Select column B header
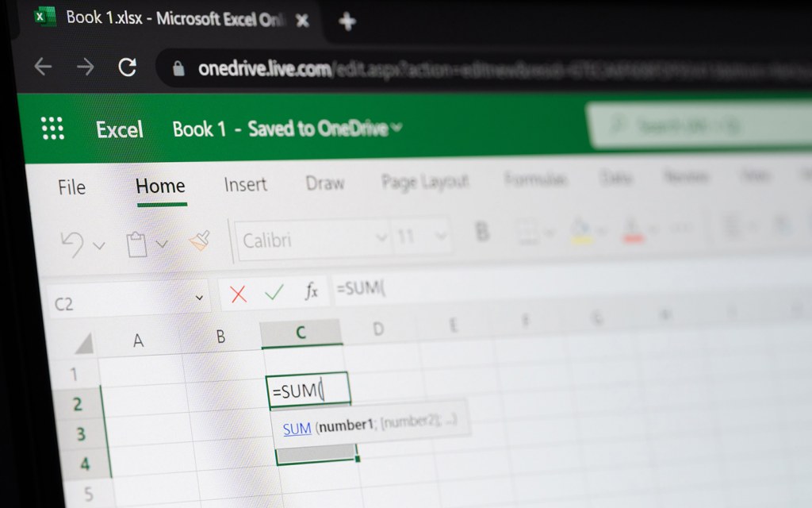812x508 pixels. (220, 337)
